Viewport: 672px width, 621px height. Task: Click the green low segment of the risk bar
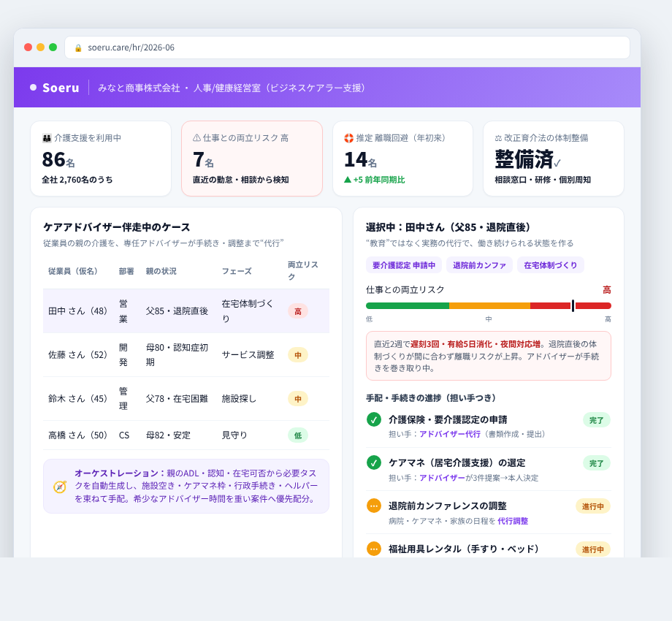[x=408, y=306]
